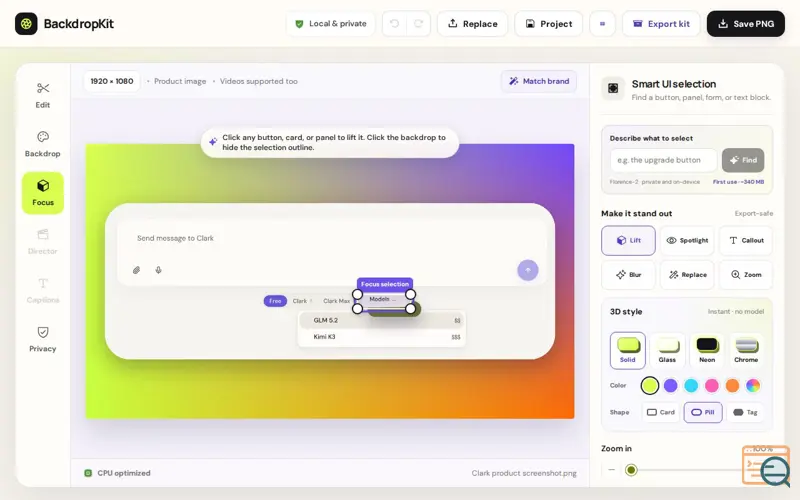The height and width of the screenshot is (500, 800).
Task: Open the Project button
Action: 548,23
